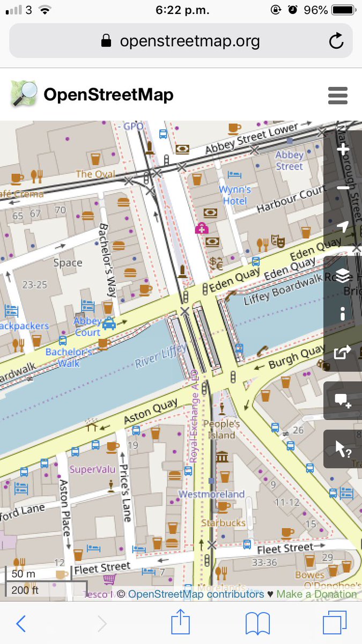Tap the shopping cart icon near Tesco
This screenshot has width=362, height=644.
[x=109, y=579]
